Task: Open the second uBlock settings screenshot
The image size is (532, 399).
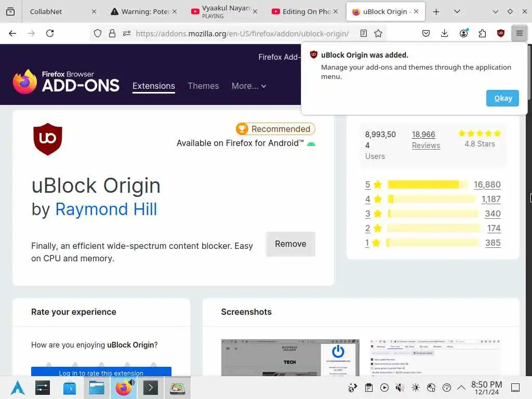Action: pos(436,357)
